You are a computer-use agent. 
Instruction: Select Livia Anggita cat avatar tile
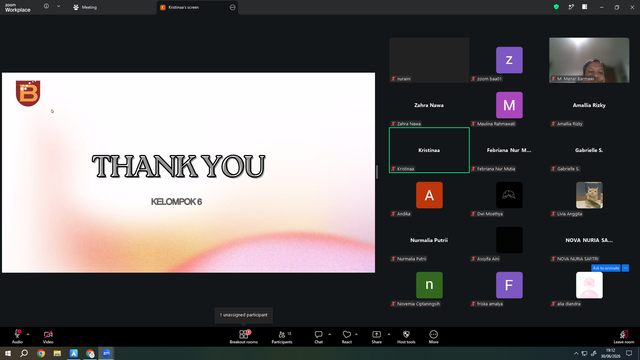pos(589,195)
